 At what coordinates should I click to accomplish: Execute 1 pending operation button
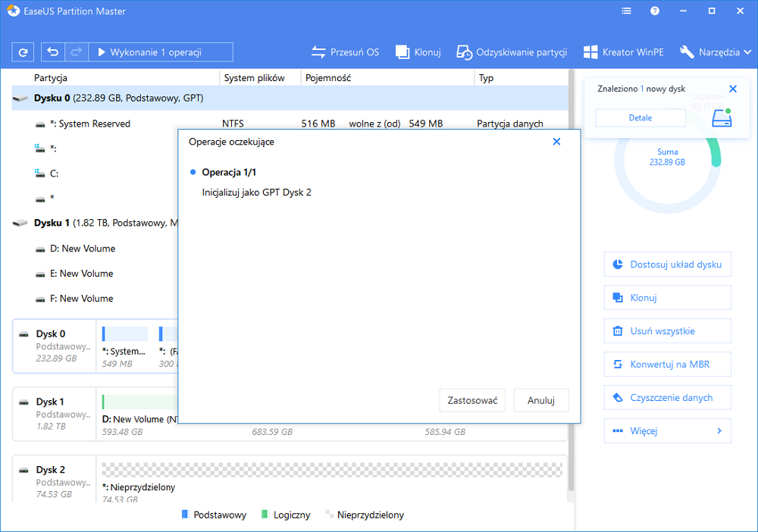161,52
